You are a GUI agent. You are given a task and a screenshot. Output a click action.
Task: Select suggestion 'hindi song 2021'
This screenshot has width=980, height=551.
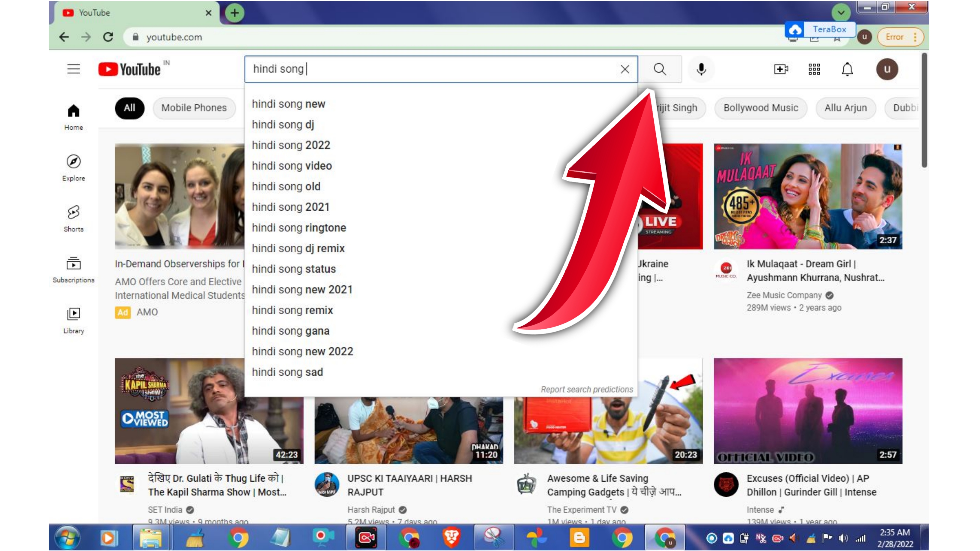coord(441,207)
